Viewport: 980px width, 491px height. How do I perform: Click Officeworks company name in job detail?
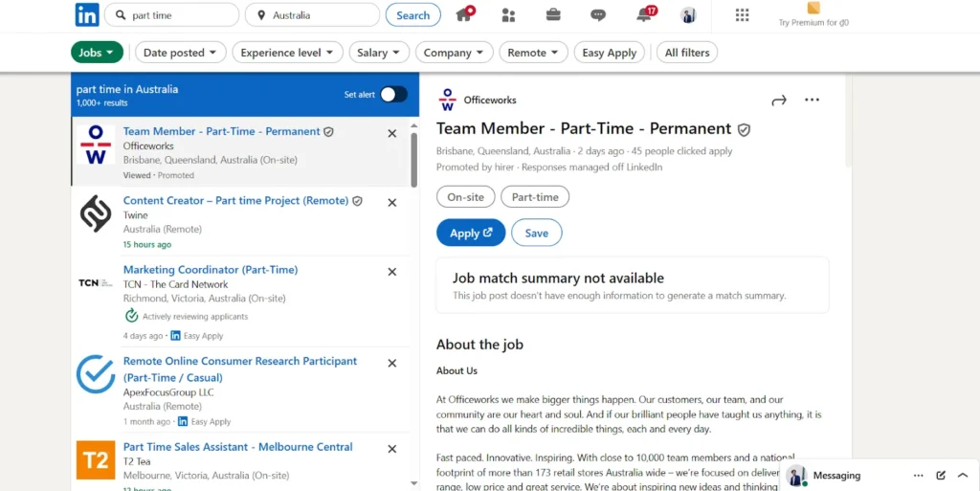click(490, 100)
